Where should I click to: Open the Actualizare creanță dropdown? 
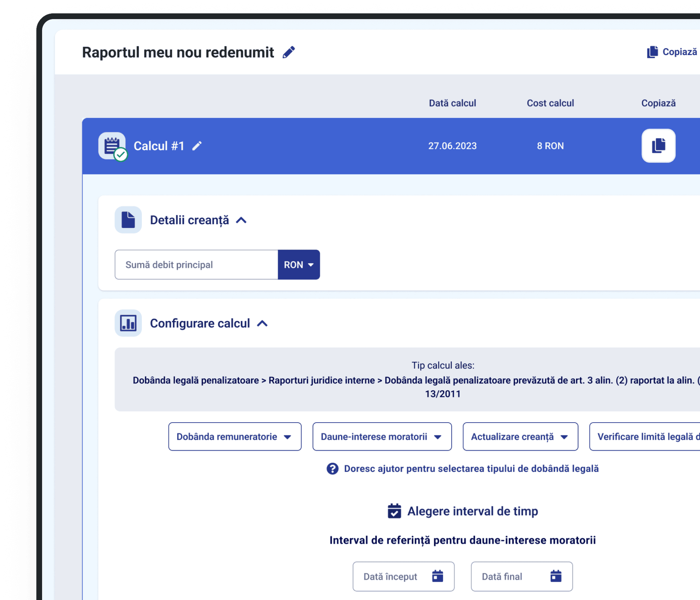[x=520, y=437]
